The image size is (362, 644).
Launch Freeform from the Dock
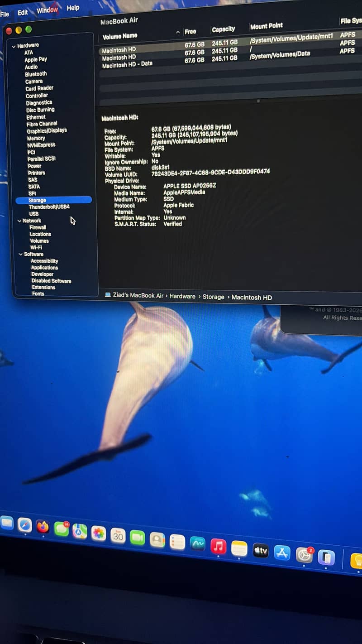(198, 544)
